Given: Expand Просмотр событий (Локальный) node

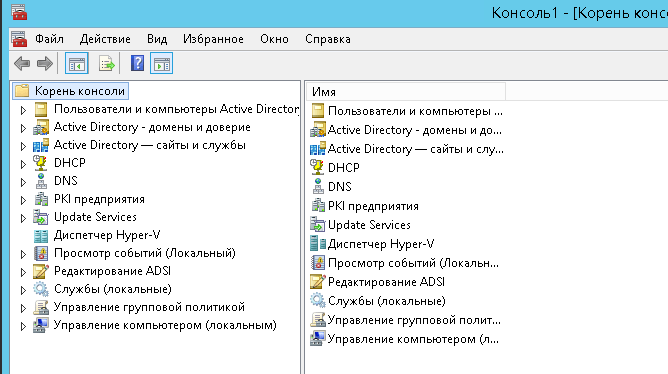Looking at the screenshot, I should point(23,254).
